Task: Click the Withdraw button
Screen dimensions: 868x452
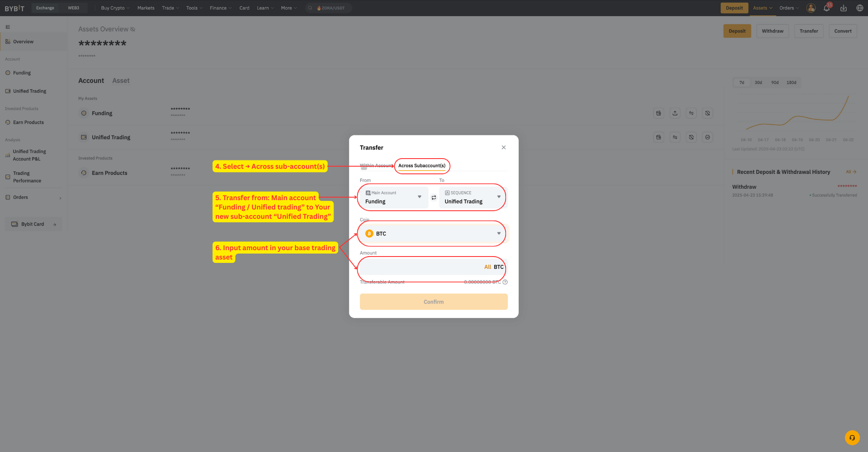Action: (773, 31)
